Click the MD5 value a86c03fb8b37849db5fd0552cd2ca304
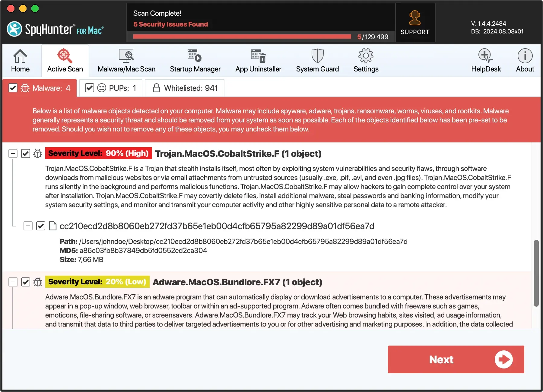 click(x=143, y=251)
